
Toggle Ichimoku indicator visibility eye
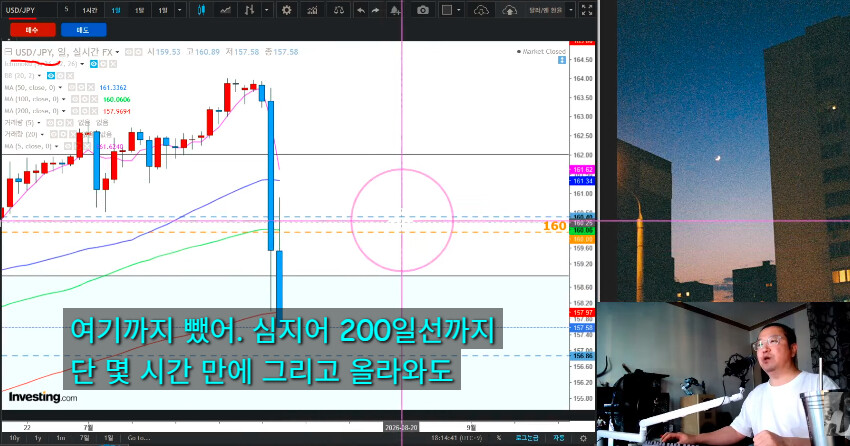click(x=94, y=64)
